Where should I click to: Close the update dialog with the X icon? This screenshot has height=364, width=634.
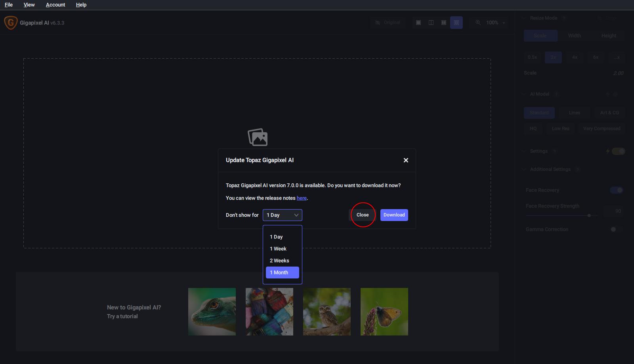tap(406, 160)
